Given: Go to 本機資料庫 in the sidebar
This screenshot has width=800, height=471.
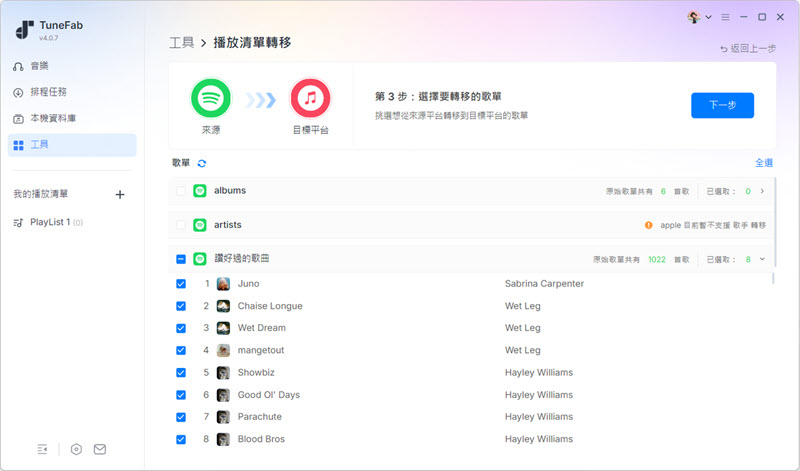Looking at the screenshot, I should 72,118.
